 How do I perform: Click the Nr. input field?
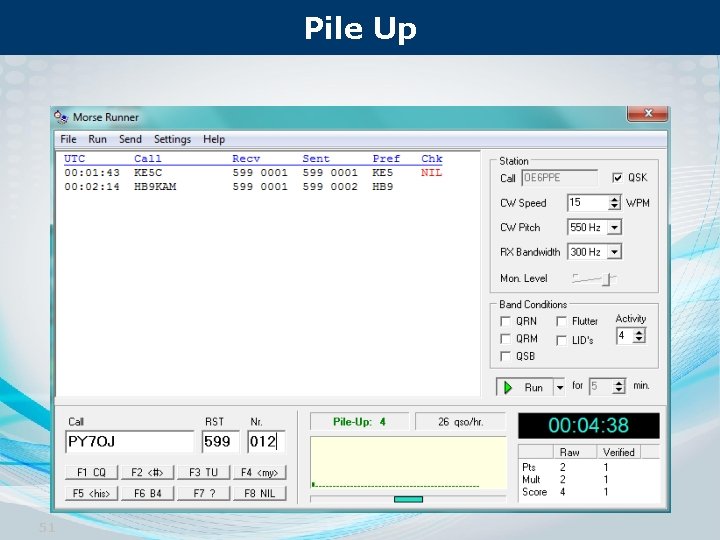(266, 442)
